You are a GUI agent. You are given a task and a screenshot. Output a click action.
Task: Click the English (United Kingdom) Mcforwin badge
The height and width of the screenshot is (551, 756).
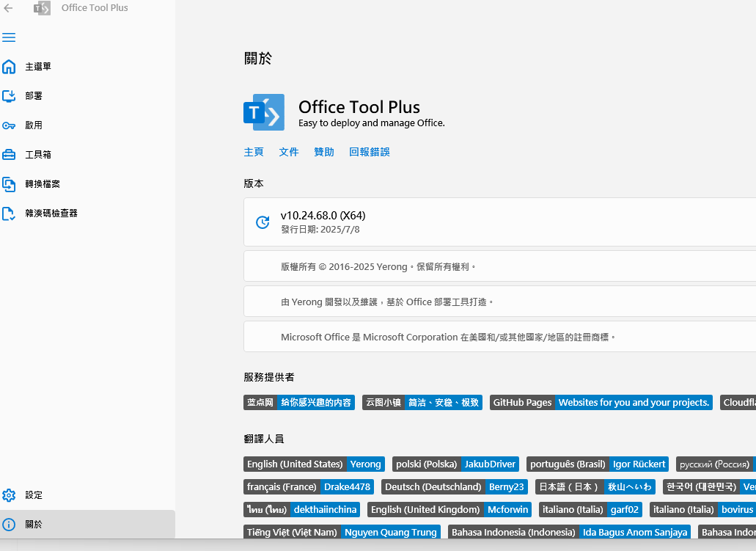(x=449, y=509)
